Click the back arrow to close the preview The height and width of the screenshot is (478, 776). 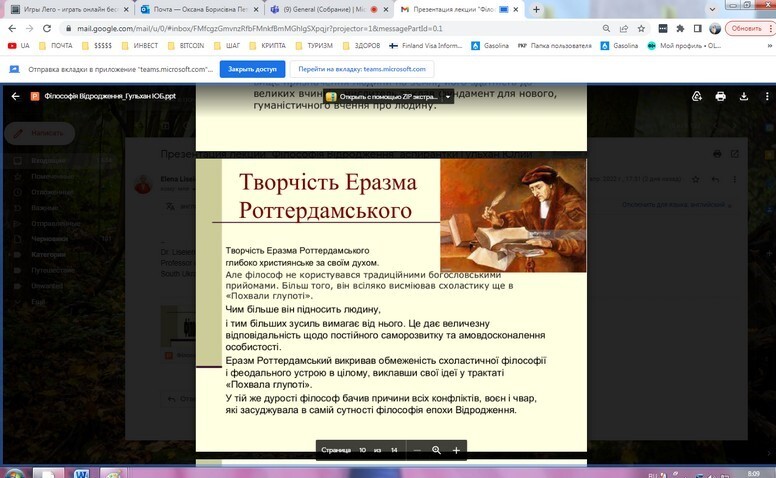[x=14, y=96]
